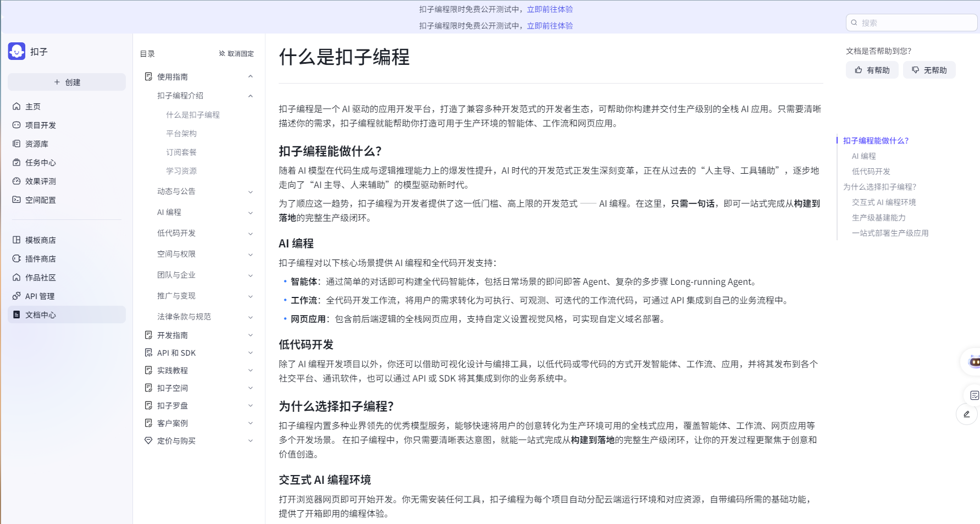The image size is (980, 524).
Task: Click second 立即前往体验 banner link
Action: click(550, 25)
